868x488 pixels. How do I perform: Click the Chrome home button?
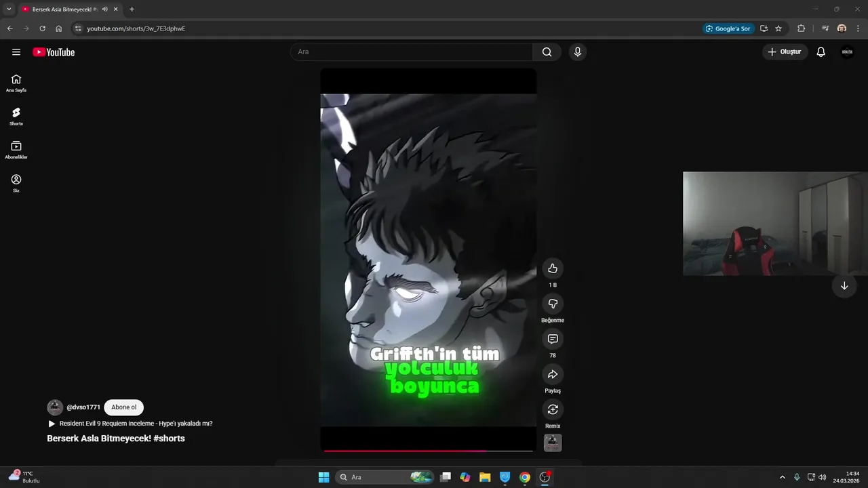pos(59,28)
